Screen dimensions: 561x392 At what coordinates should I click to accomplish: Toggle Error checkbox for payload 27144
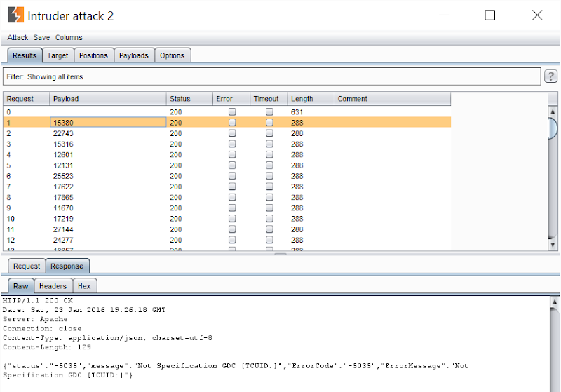point(232,229)
